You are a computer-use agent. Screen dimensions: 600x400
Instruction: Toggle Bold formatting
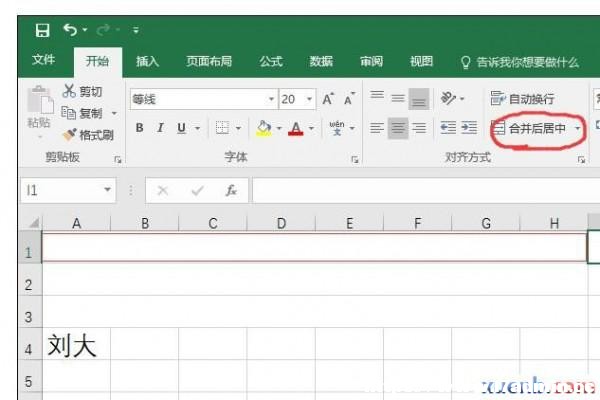coord(140,127)
